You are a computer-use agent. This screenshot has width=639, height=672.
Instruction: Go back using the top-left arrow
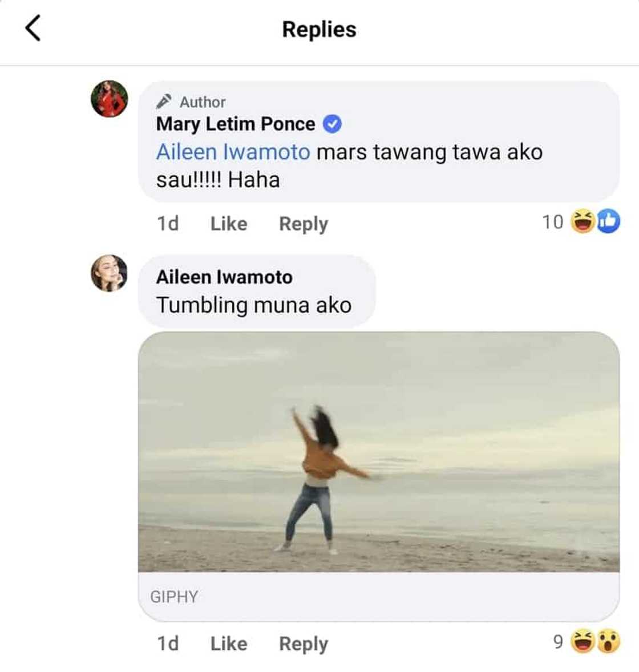[33, 29]
